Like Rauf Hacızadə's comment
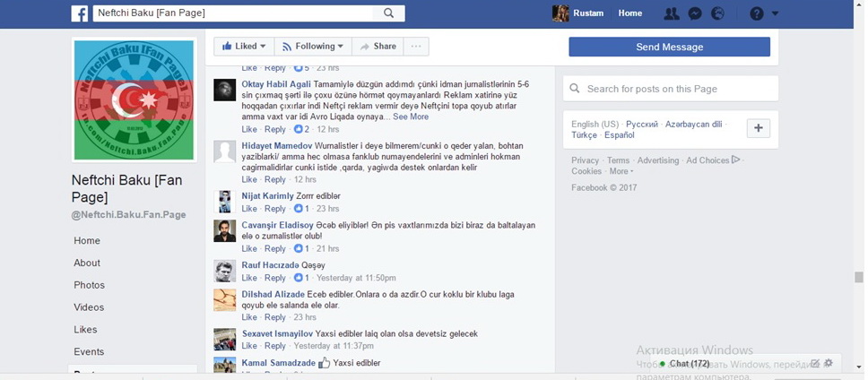Viewport: 868px width, 380px height. (249, 278)
